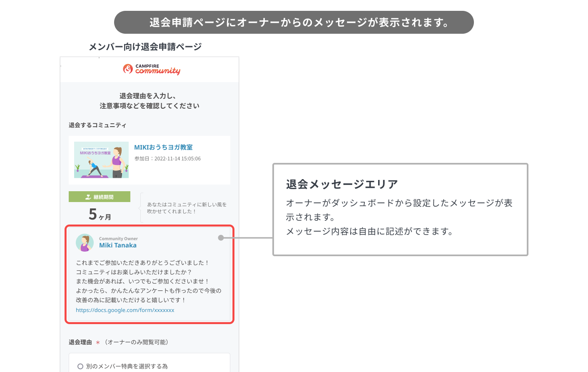Screen dimensions: 588x372
Task: Click the メンバー向け退会申請ページ heading
Action: point(145,47)
